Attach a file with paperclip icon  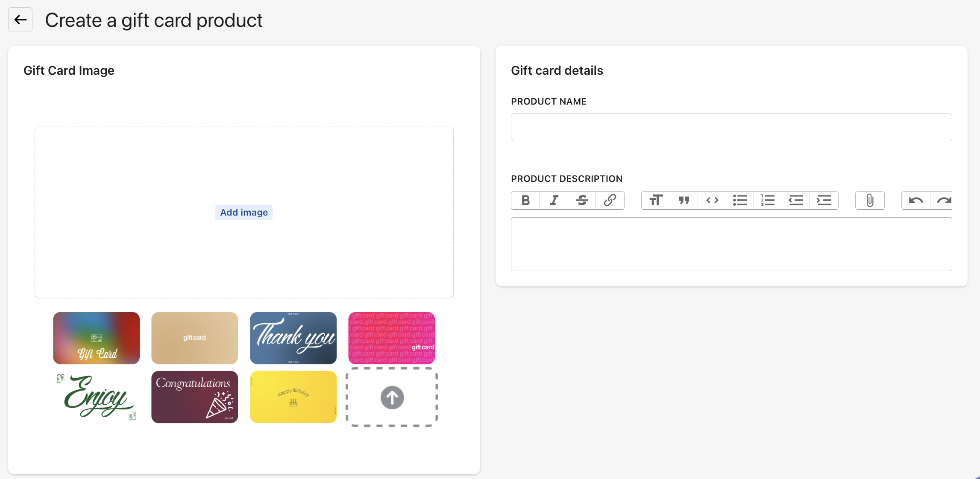tap(870, 200)
